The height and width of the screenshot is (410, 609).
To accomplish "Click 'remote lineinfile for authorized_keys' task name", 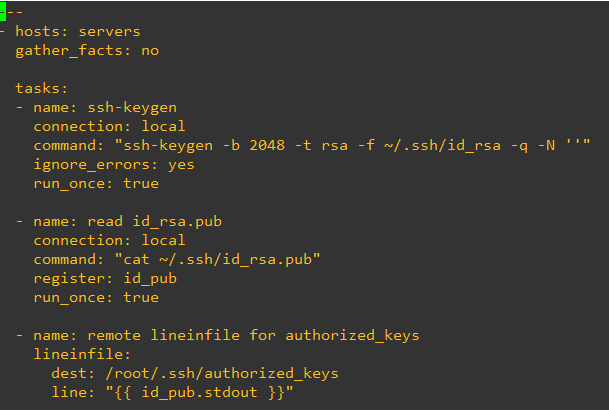I will (x=254, y=335).
